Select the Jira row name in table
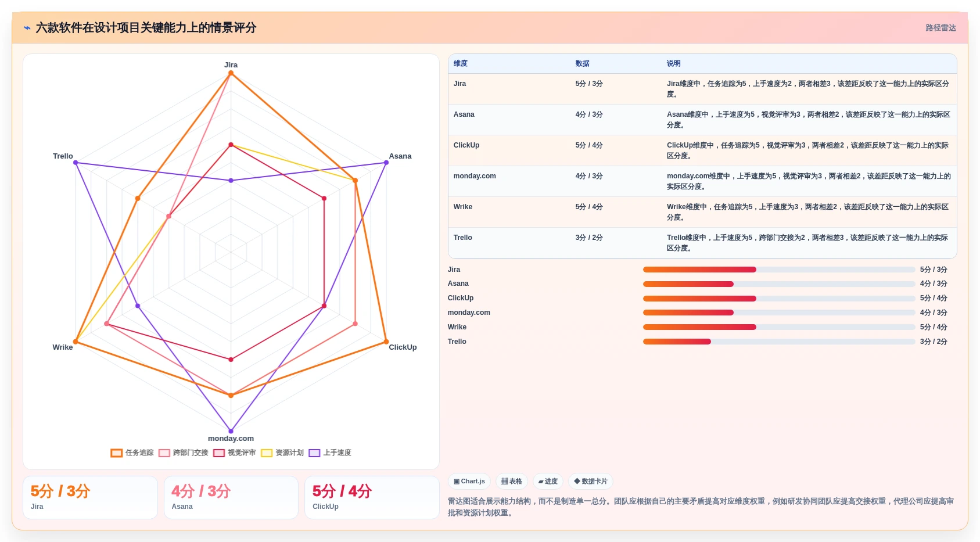This screenshot has height=542, width=980. pos(460,84)
